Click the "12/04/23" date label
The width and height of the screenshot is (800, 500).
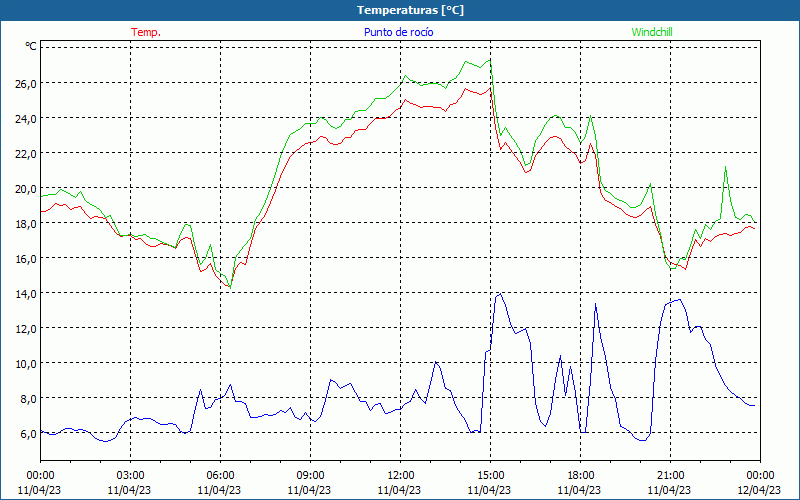pyautogui.click(x=760, y=490)
